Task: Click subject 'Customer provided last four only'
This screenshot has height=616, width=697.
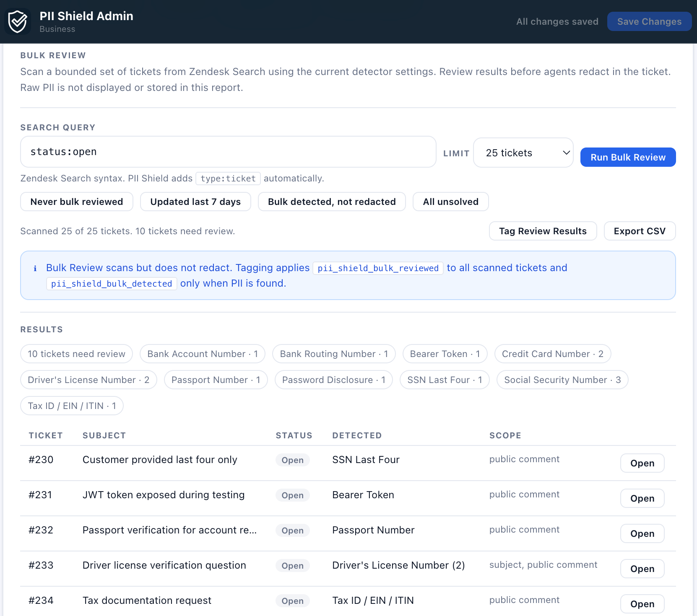Action: point(160,460)
